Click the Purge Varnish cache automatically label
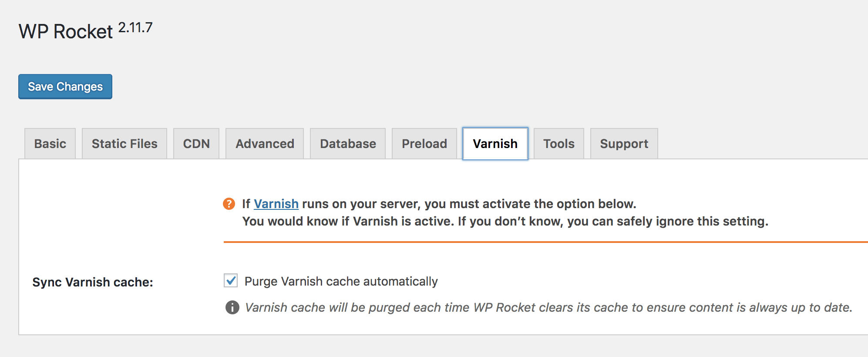 pyautogui.click(x=341, y=281)
